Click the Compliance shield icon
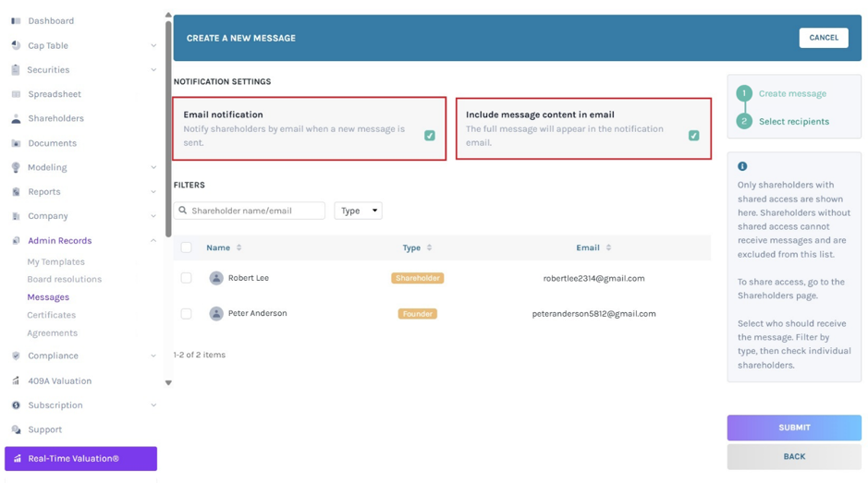 click(x=16, y=356)
